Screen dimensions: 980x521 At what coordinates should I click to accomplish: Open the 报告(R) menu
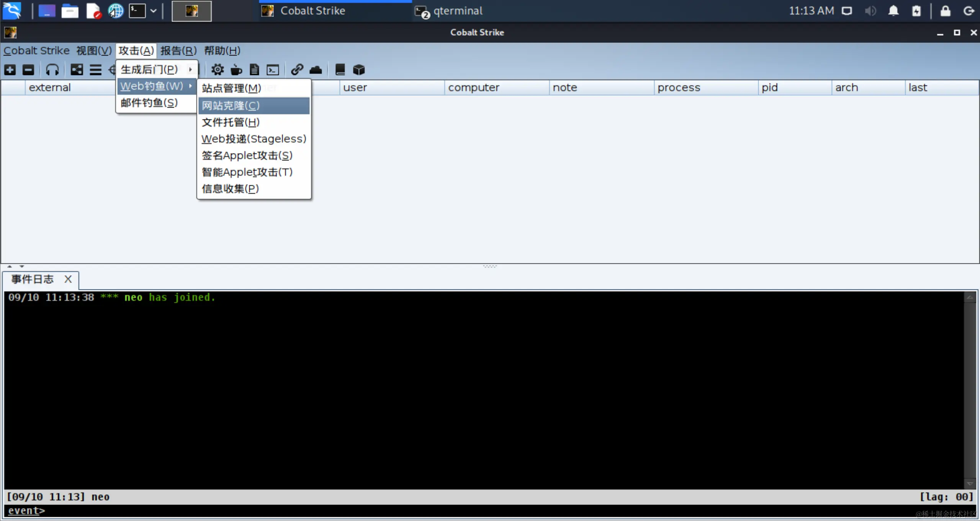[x=178, y=51]
